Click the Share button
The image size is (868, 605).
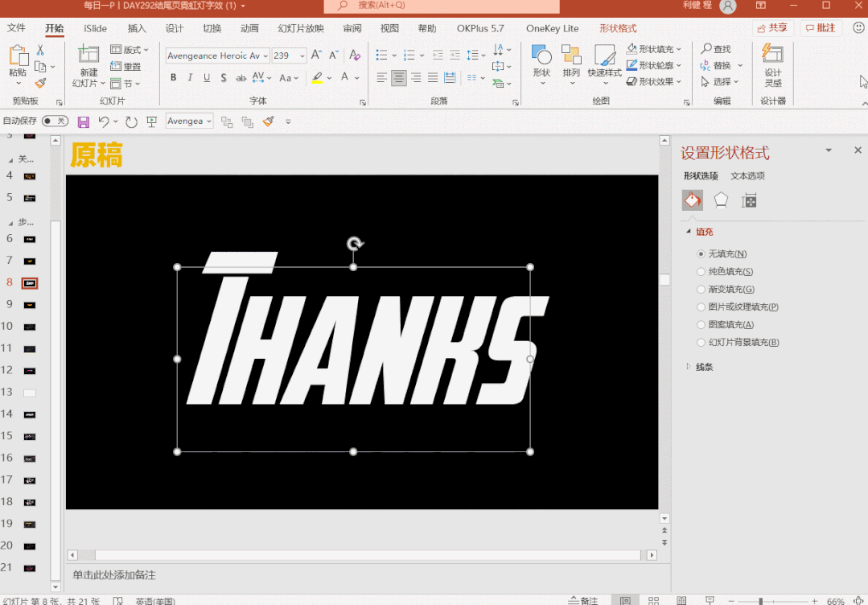coord(772,28)
